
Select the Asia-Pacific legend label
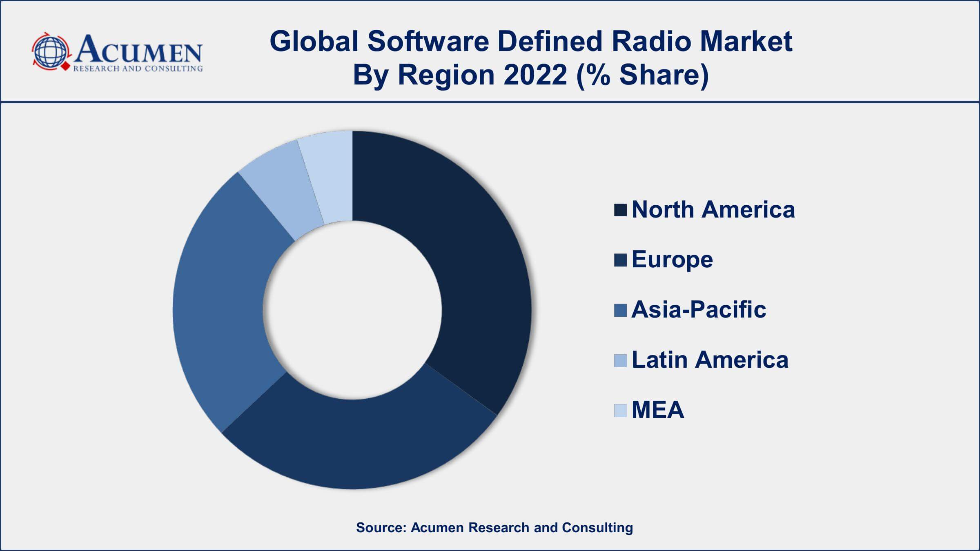coord(698,310)
